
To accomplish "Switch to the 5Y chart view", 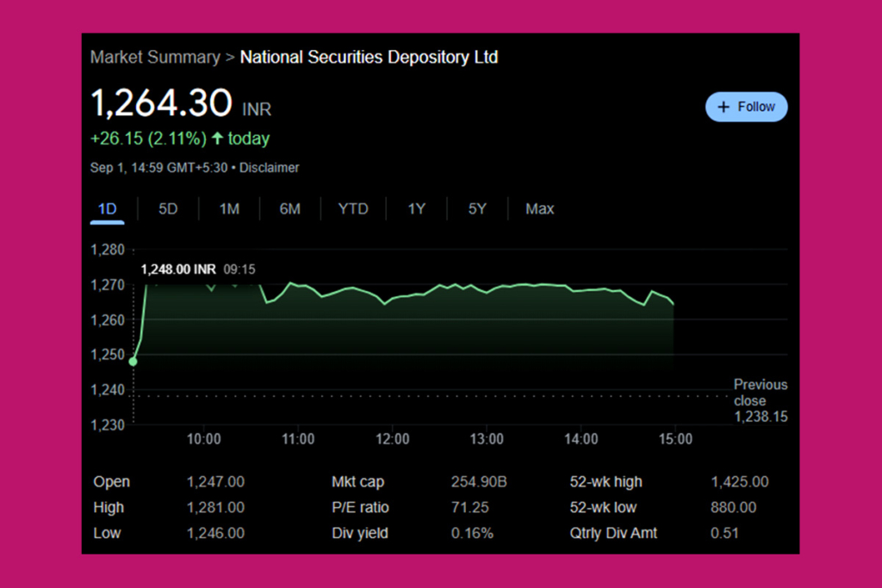I will tap(476, 208).
